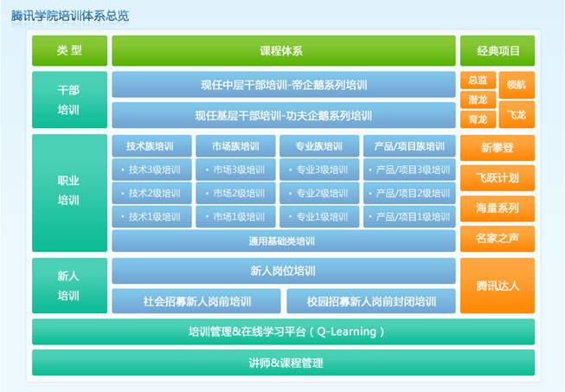The height and width of the screenshot is (392, 565).
Task: Select the orange 飞龙 project box
Action: (517, 114)
